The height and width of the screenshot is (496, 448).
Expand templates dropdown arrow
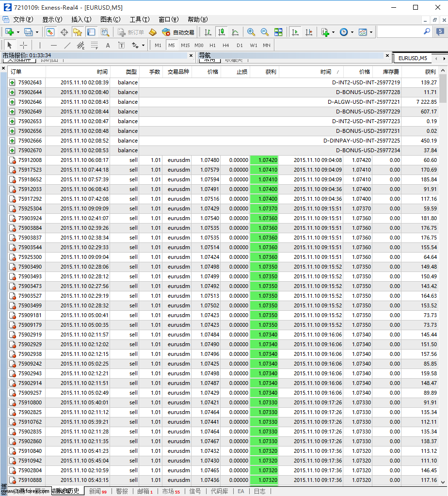point(371,32)
